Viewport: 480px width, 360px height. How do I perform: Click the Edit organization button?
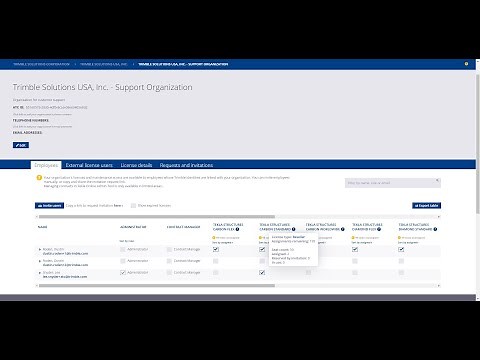click(x=21, y=145)
